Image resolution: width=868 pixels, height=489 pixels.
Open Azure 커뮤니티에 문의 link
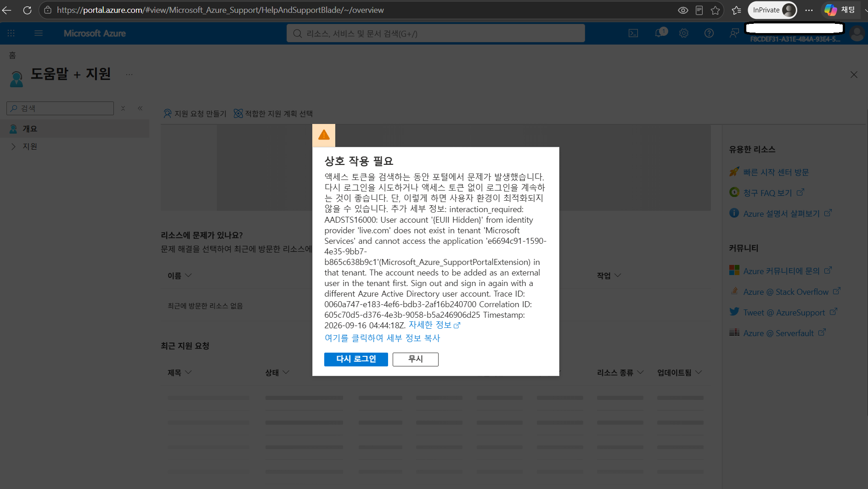(x=788, y=271)
